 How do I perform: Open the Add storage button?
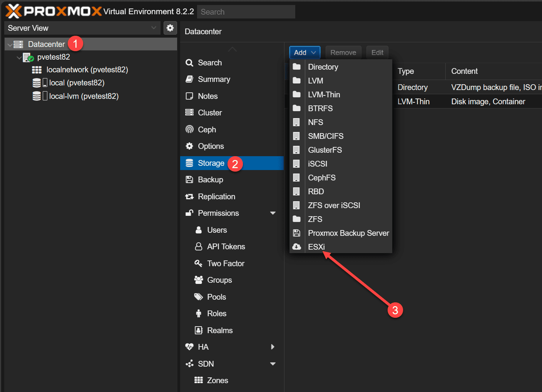pos(305,53)
